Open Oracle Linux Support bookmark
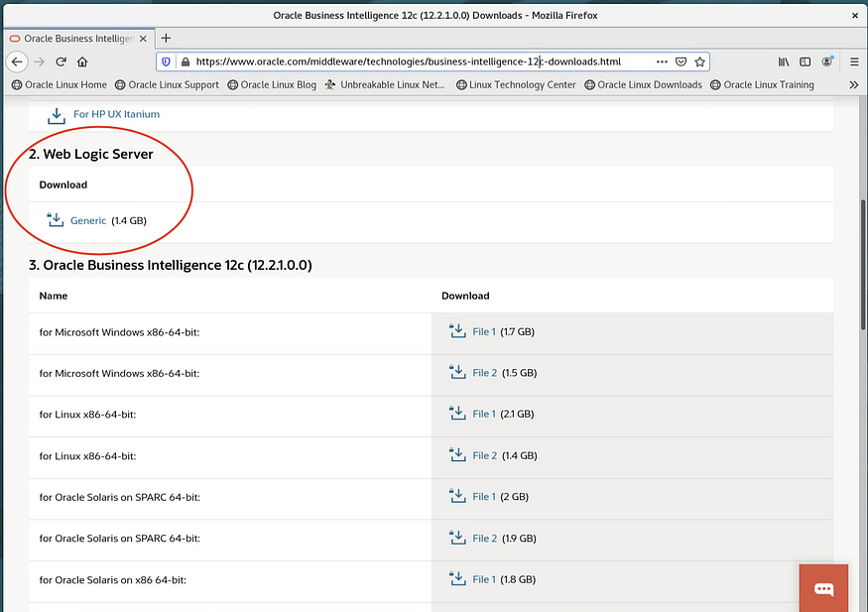868x612 pixels. [167, 84]
